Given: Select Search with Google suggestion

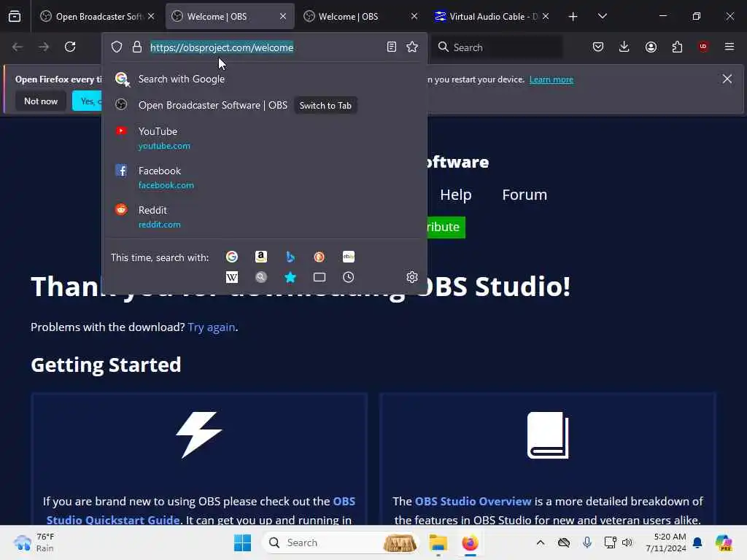Looking at the screenshot, I should pyautogui.click(x=264, y=79).
